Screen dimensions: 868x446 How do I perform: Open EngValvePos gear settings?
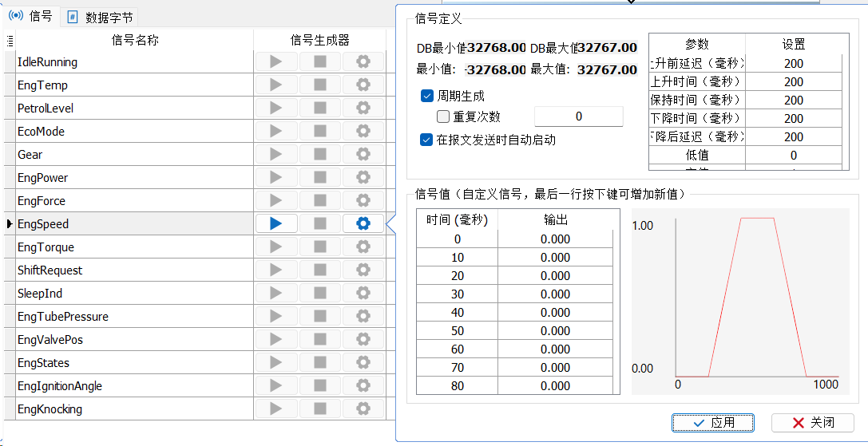(363, 340)
